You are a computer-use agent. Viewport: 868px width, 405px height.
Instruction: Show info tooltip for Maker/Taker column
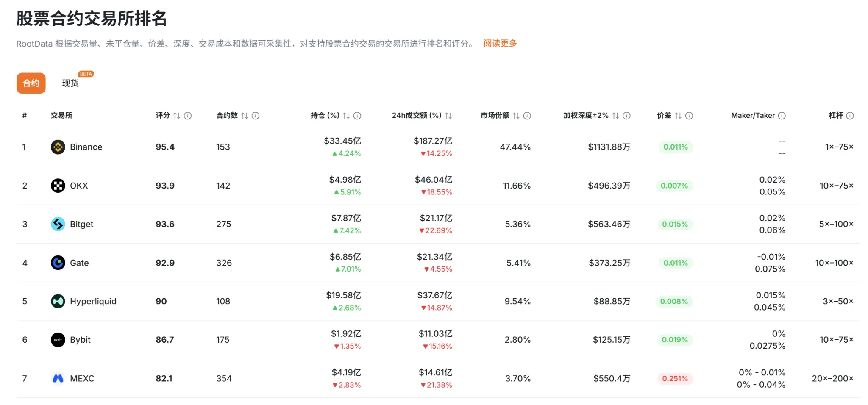pos(782,116)
